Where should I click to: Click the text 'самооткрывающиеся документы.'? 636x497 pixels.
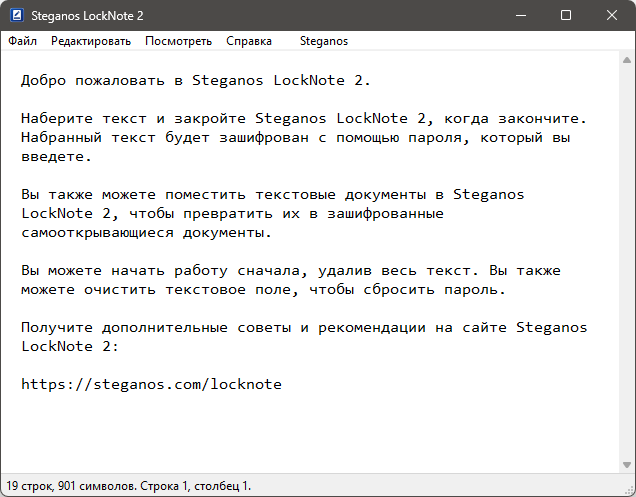(x=146, y=232)
